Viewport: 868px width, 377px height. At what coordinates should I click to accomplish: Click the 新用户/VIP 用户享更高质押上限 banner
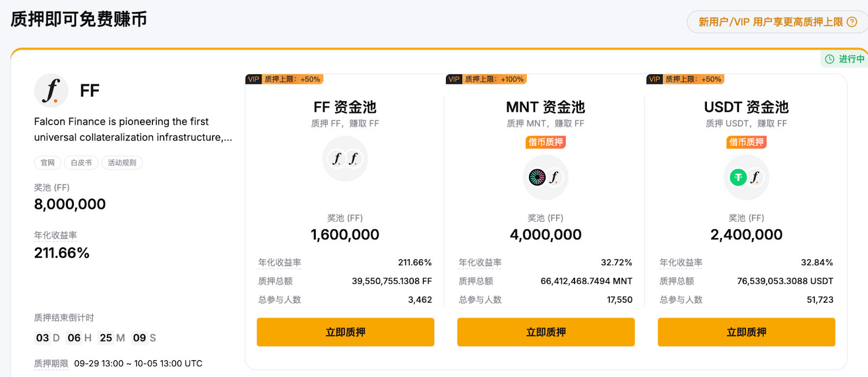tap(771, 22)
